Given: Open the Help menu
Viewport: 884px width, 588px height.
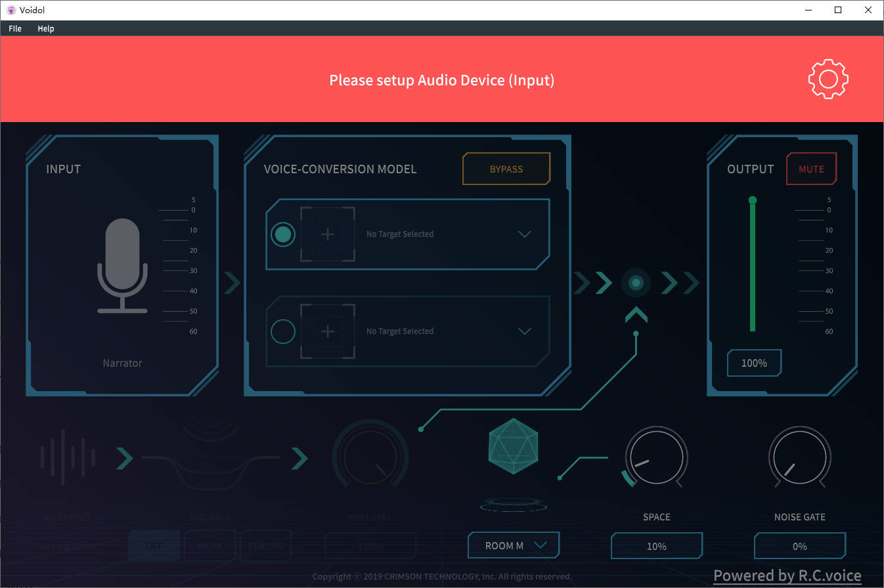Looking at the screenshot, I should pyautogui.click(x=46, y=28).
